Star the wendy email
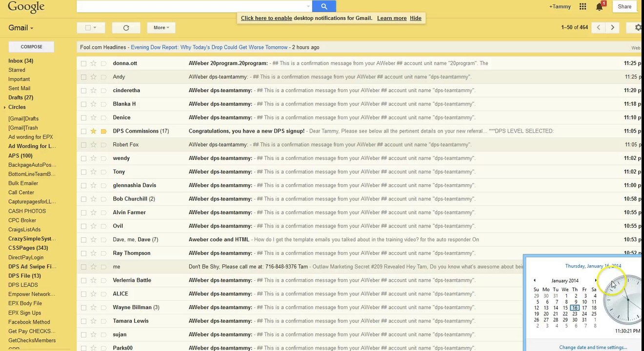 click(x=93, y=158)
